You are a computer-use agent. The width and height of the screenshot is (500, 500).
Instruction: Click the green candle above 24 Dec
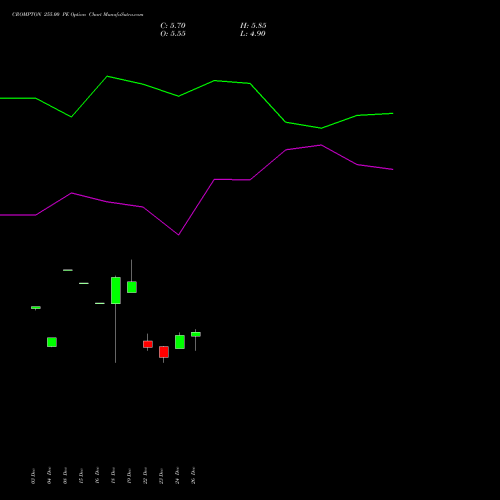coord(180,342)
